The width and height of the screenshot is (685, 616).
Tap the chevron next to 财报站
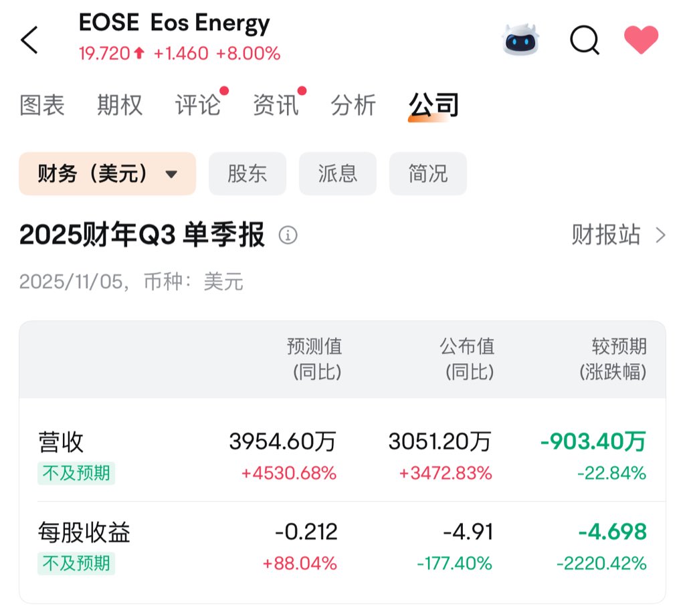coord(660,235)
